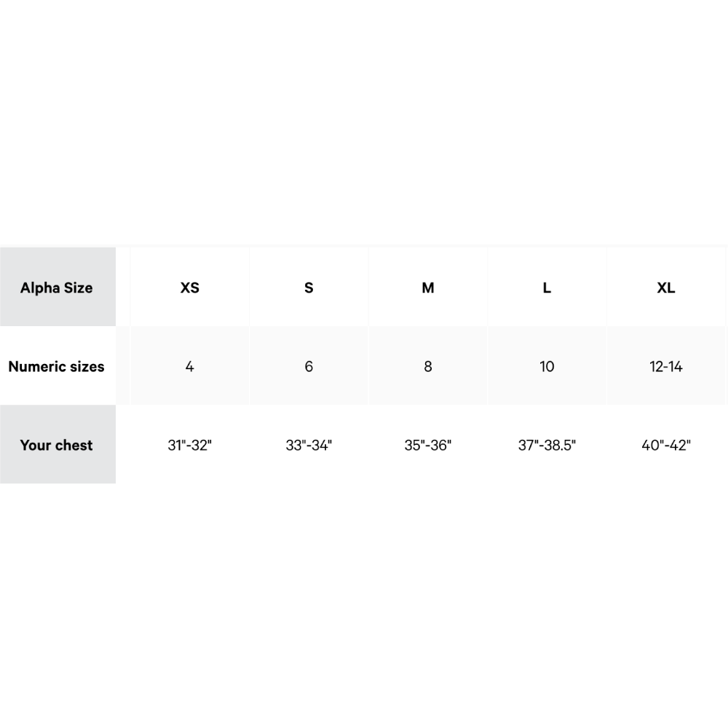Select the M size cell
This screenshot has width=728, height=728.
[x=428, y=287]
